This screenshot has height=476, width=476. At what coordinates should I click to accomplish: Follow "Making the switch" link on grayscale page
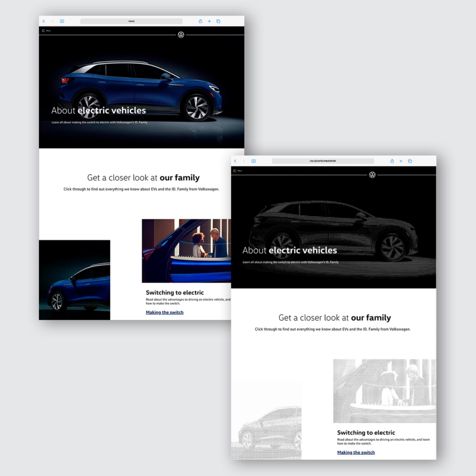(356, 453)
